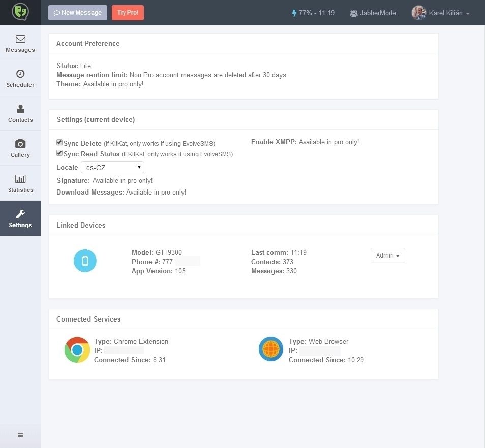Screen dimensions: 485x448
Task: Click Enable XMPP pro only text
Action: click(305, 142)
